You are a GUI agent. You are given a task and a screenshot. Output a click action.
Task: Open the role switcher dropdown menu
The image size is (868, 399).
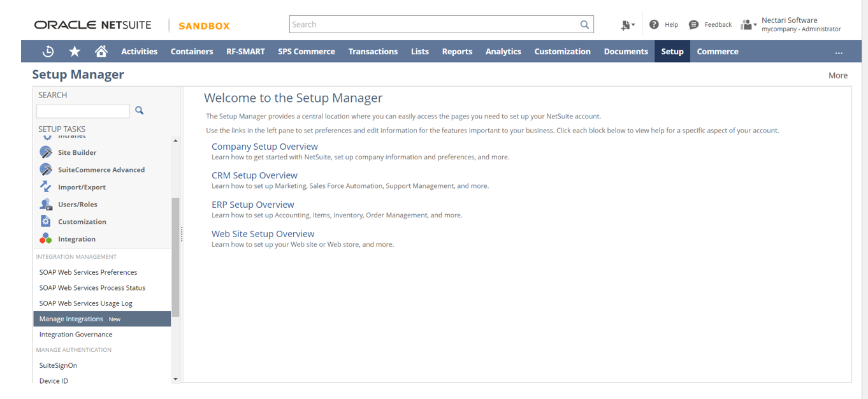(749, 25)
